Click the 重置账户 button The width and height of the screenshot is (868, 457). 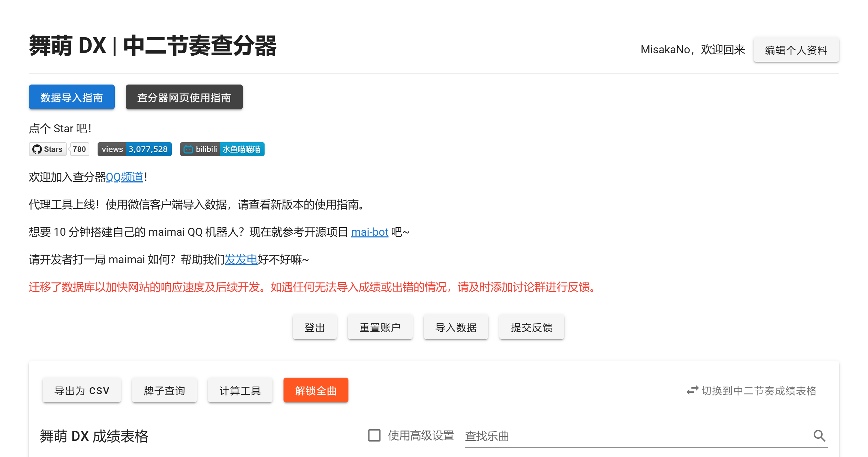(x=380, y=327)
